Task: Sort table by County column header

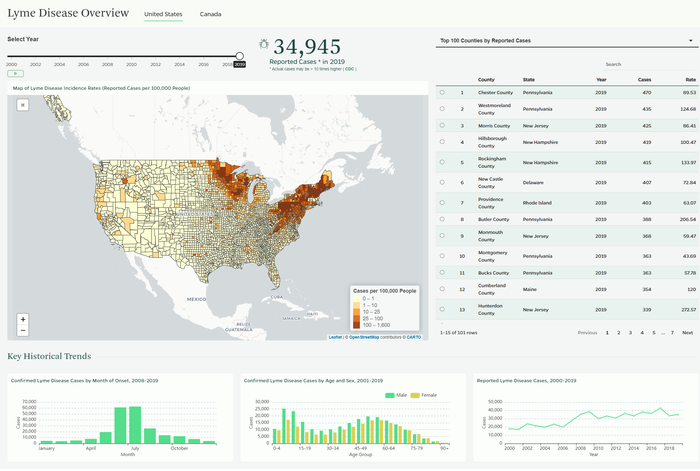Action: 486,79
